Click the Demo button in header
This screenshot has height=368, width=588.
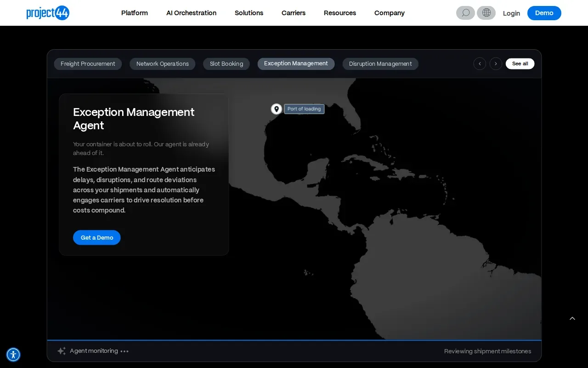[x=544, y=13]
